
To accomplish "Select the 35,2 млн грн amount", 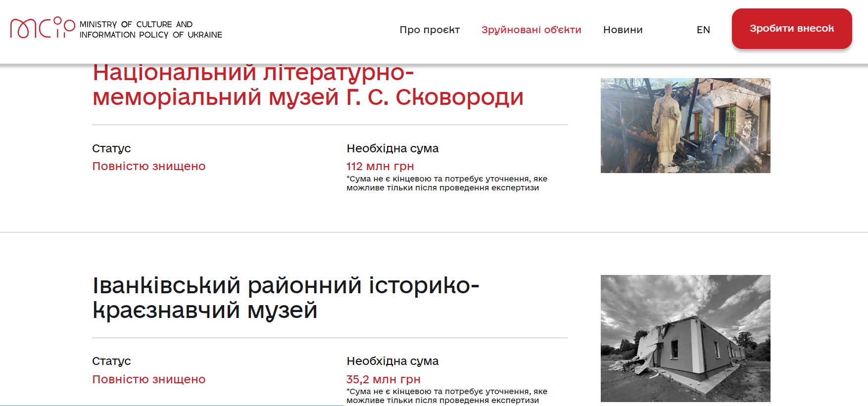I will click(x=383, y=379).
